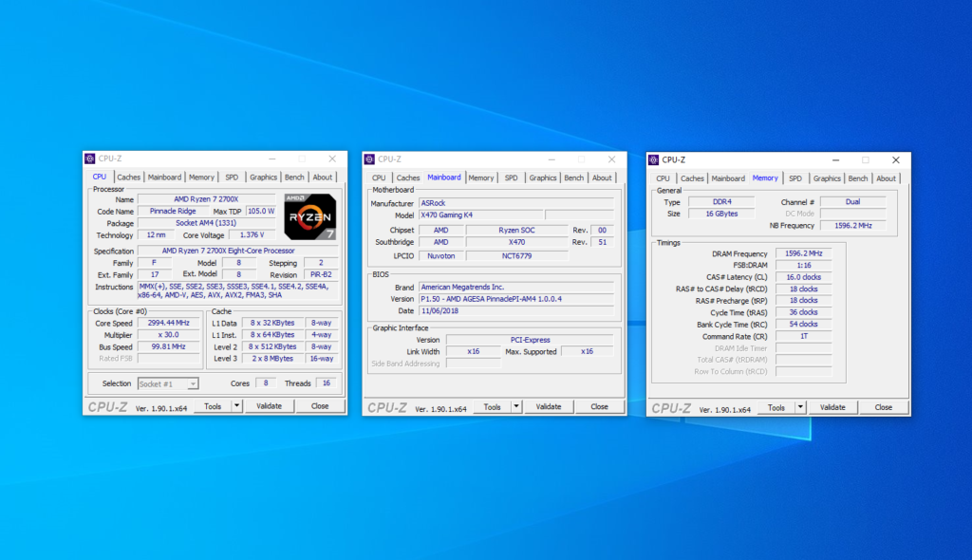The image size is (972, 560).
Task: Go to the About tab in the Motherboard window
Action: [x=602, y=177]
